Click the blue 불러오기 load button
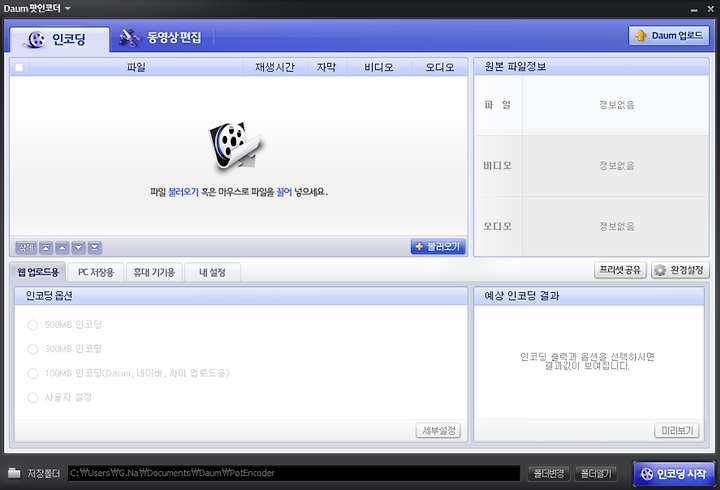This screenshot has height=490, width=720. tap(438, 247)
